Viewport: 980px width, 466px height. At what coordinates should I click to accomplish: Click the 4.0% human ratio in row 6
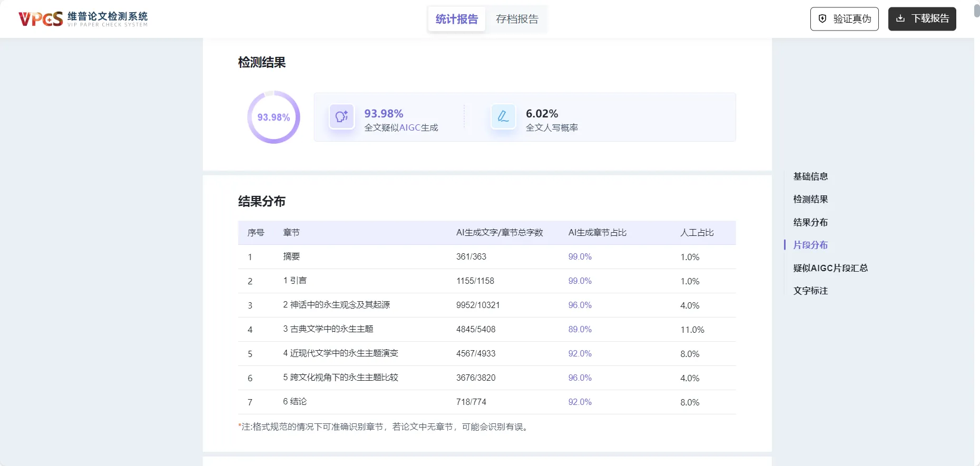(x=690, y=378)
